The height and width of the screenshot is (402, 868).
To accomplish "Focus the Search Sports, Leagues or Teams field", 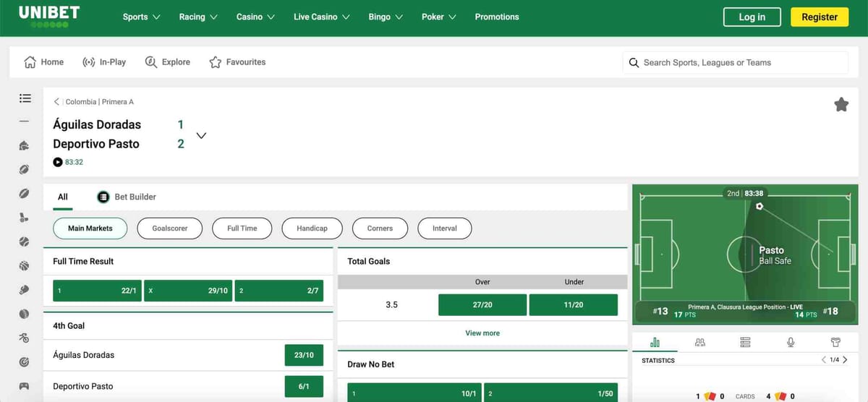I will point(736,63).
